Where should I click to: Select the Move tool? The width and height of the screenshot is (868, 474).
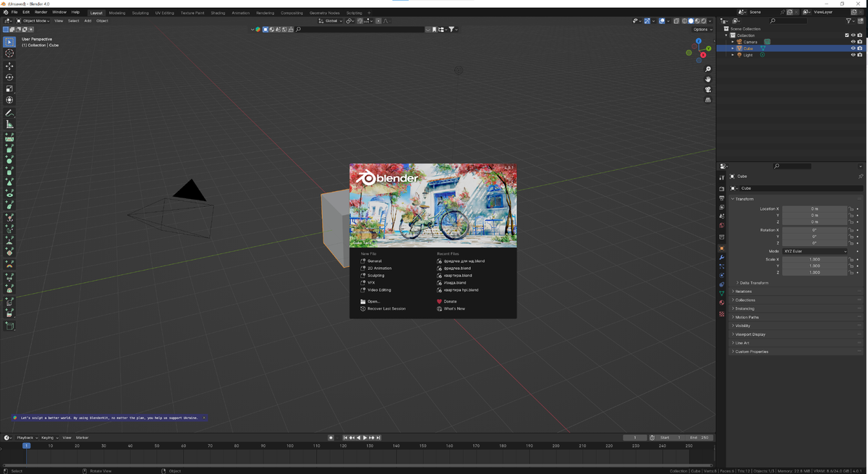[x=9, y=66]
